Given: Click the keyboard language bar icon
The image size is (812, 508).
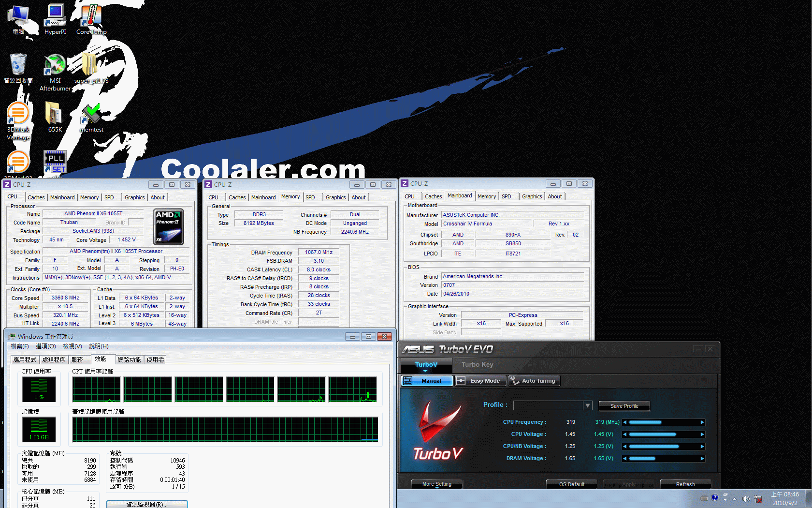Looking at the screenshot, I should click(x=704, y=498).
